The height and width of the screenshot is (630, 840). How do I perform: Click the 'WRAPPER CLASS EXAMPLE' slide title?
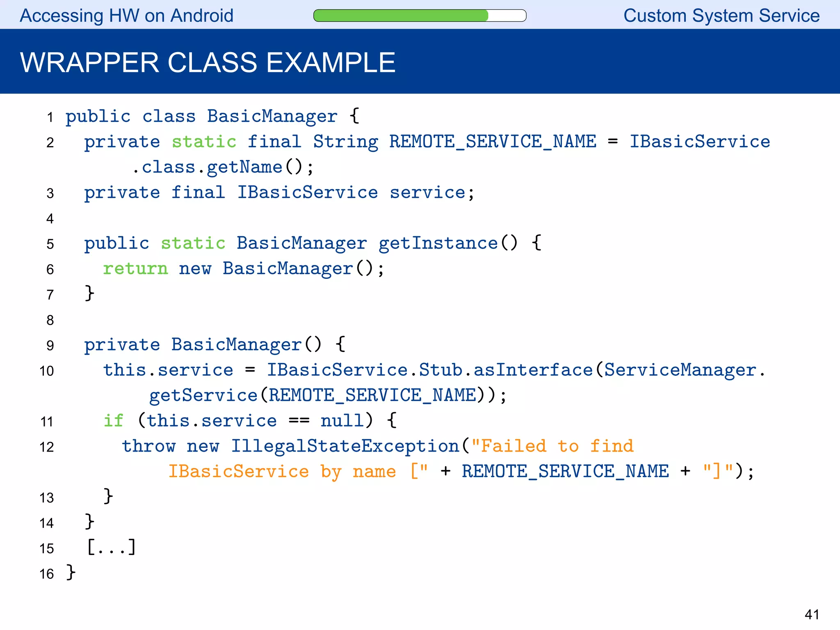click(208, 63)
